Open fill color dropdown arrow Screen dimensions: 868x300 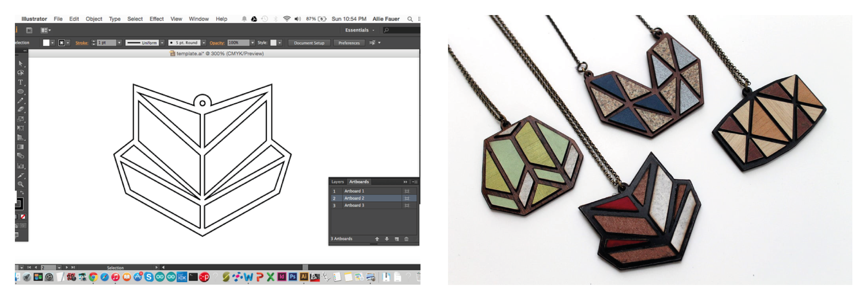(x=53, y=43)
